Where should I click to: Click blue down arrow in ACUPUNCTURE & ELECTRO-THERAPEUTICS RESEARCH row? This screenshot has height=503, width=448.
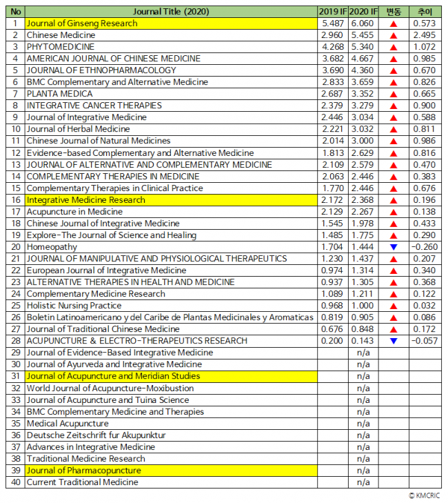click(x=394, y=341)
